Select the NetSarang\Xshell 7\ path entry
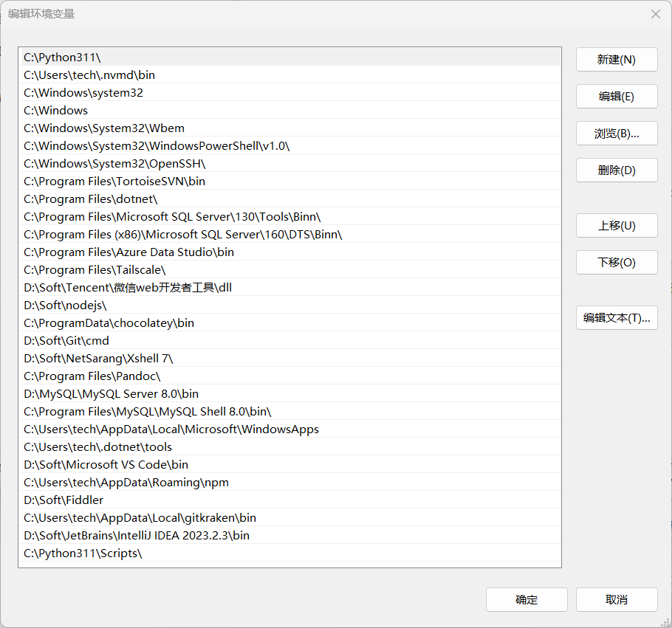The image size is (672, 628). (289, 358)
